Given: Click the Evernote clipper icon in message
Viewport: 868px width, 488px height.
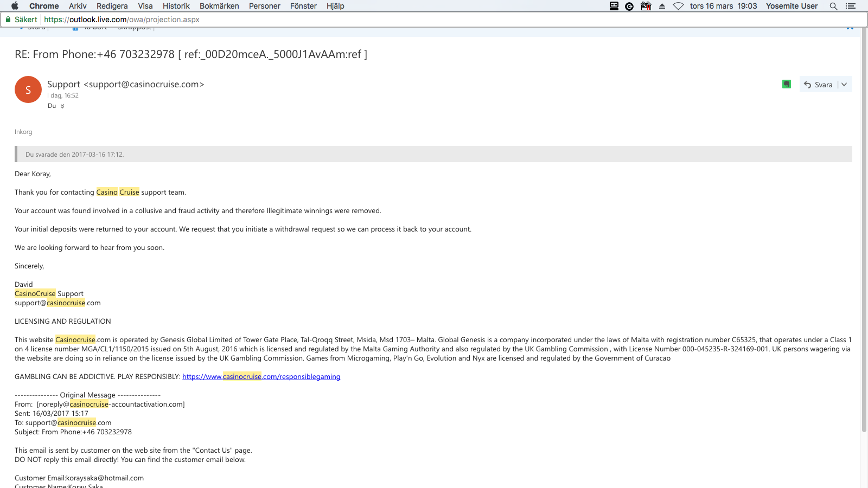Looking at the screenshot, I should tap(787, 84).
